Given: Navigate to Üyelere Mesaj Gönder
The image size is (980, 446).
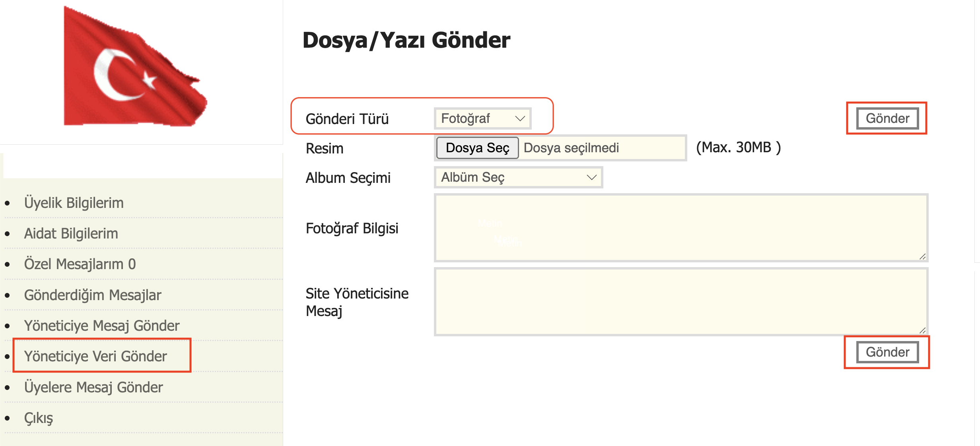Looking at the screenshot, I should click(93, 387).
